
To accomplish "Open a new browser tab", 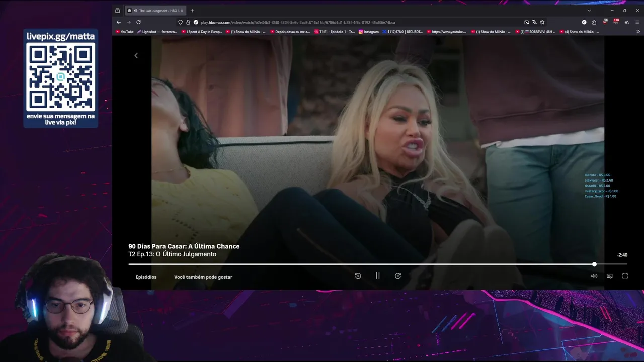I will [192, 11].
